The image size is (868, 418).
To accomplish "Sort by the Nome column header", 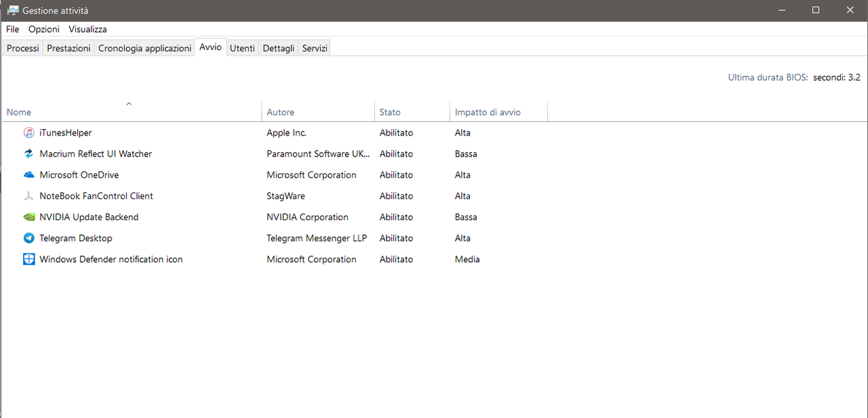I will (132, 111).
